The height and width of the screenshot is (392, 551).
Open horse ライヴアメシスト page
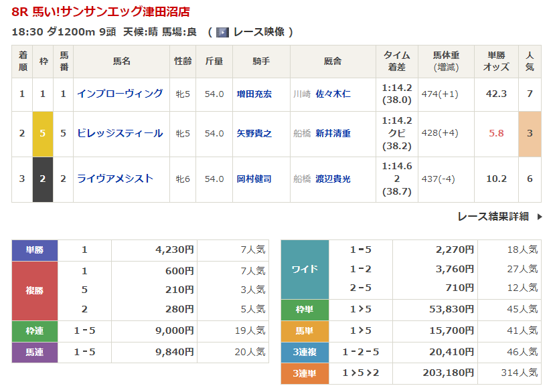tap(115, 179)
